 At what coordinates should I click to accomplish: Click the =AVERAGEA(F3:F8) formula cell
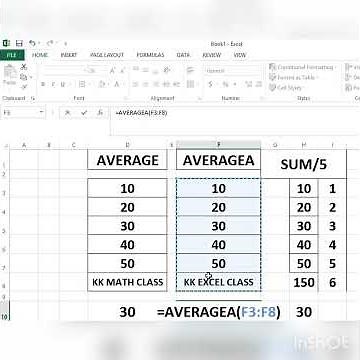[x=219, y=312]
